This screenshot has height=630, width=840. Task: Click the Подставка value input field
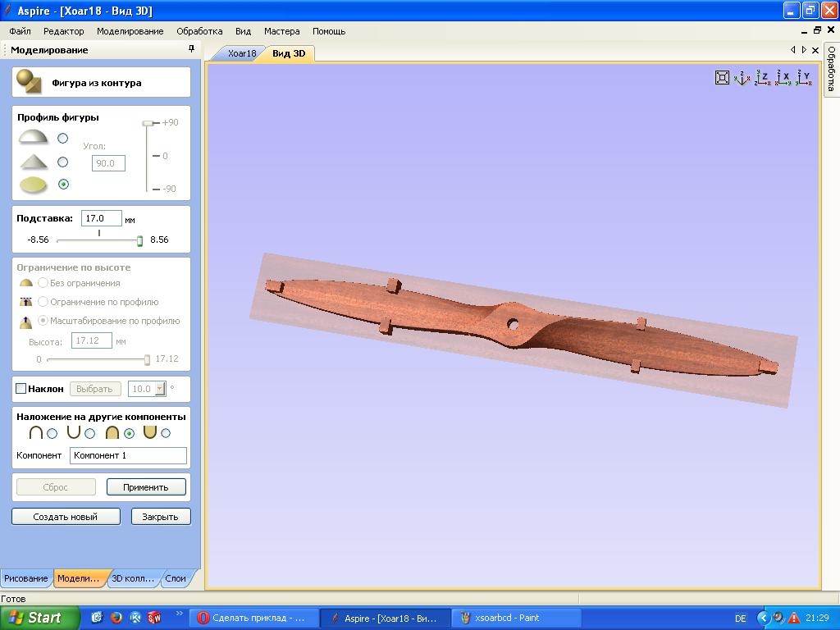(x=101, y=218)
